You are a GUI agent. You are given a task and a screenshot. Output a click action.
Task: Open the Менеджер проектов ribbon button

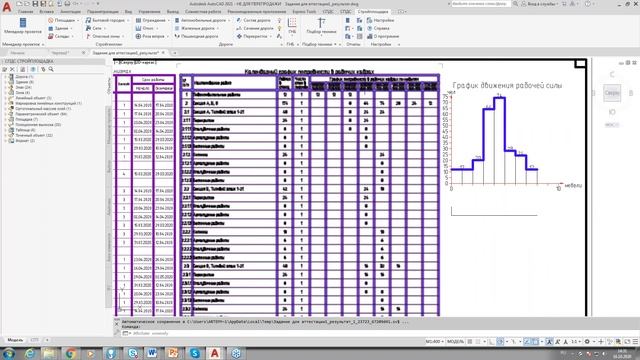(22, 25)
